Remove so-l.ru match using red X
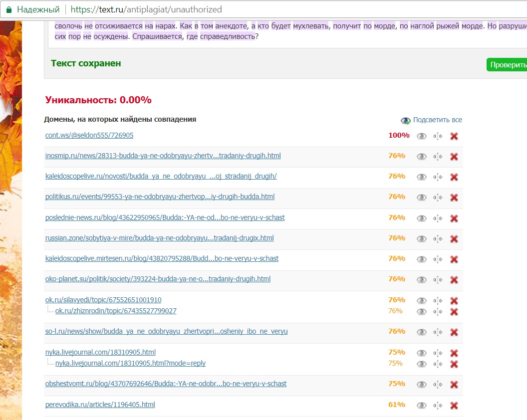527x420 pixels. pyautogui.click(x=454, y=332)
